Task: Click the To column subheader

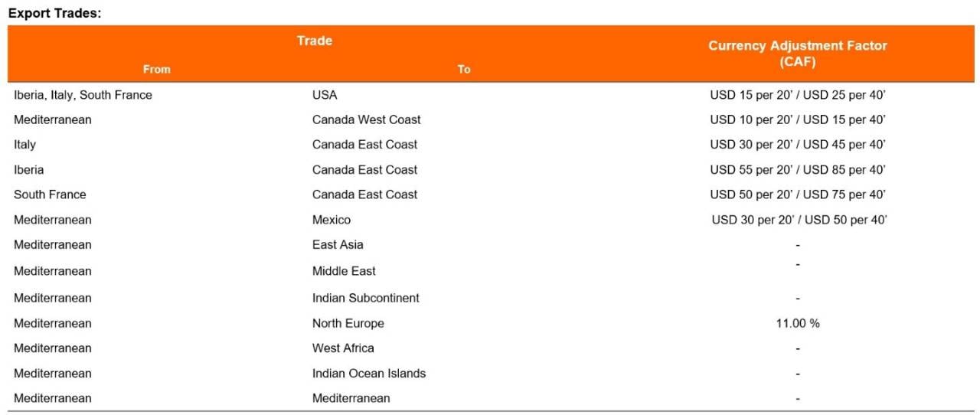Action: 464,69
